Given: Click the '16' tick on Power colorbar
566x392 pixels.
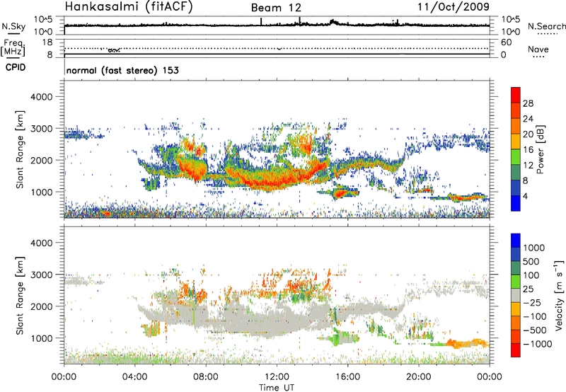Looking at the screenshot, I should [x=528, y=150].
